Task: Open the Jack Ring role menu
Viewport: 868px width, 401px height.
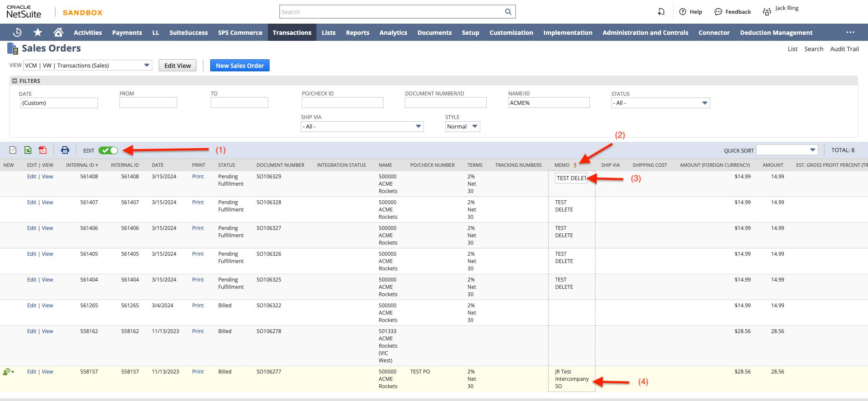Action: [x=780, y=11]
